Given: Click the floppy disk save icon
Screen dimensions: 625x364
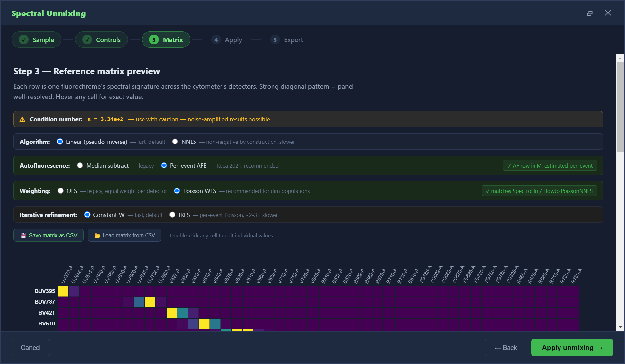Looking at the screenshot, I should 23,235.
